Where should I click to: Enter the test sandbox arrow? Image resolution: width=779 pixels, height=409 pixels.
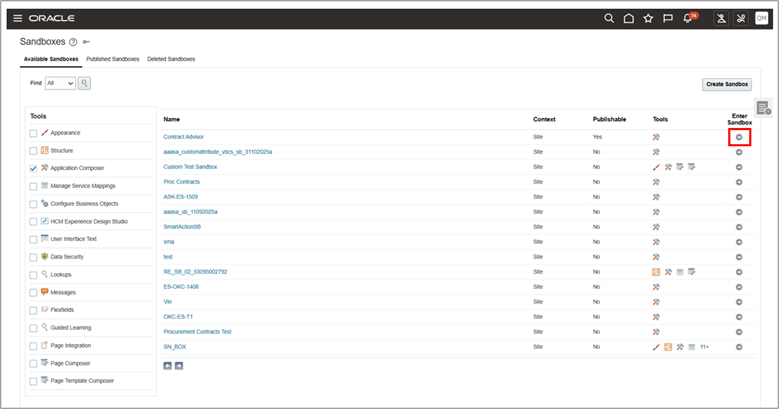coord(739,257)
